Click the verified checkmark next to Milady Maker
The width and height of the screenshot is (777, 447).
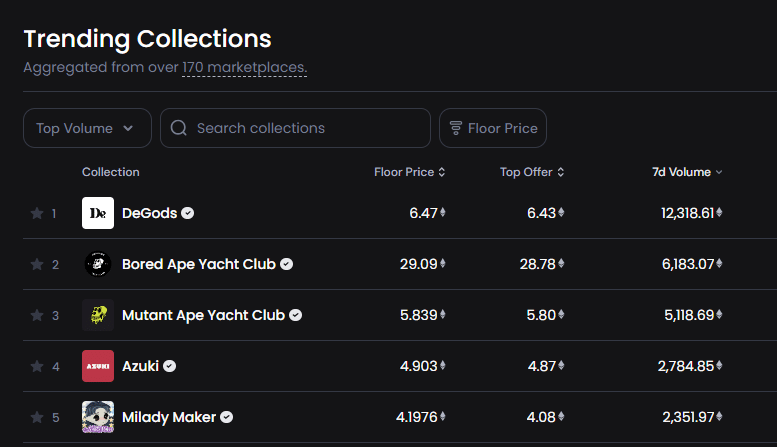[x=226, y=417]
